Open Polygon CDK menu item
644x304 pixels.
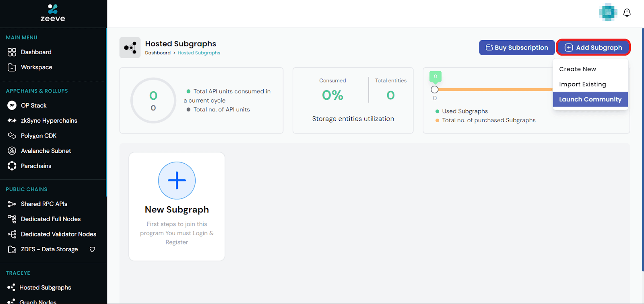click(x=39, y=136)
